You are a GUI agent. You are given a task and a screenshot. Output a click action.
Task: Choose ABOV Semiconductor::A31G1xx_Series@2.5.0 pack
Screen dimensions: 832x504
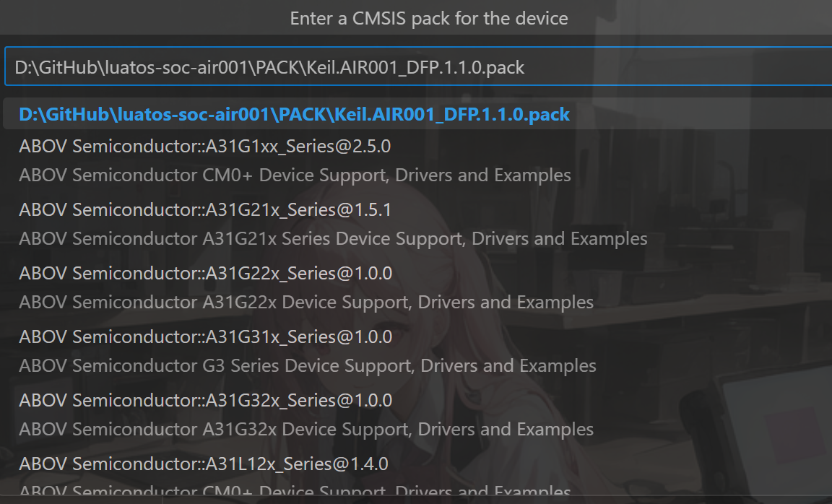(204, 147)
